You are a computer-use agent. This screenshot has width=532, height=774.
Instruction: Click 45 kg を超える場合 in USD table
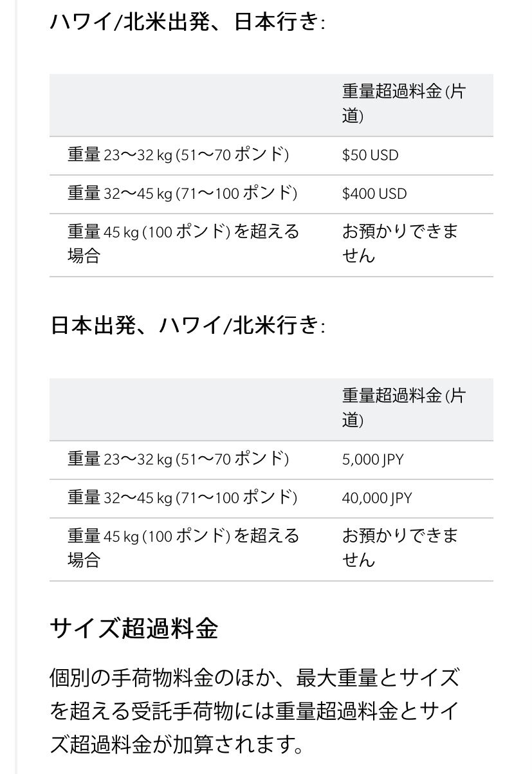pos(183,243)
